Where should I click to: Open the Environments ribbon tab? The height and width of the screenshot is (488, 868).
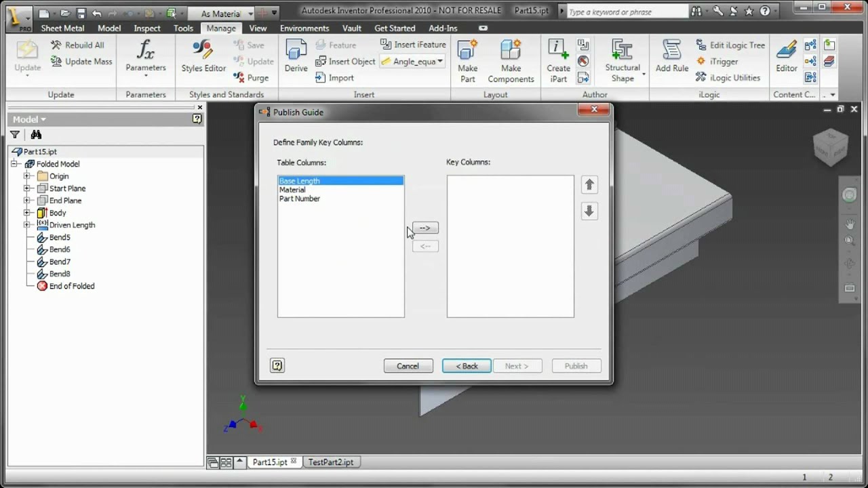304,28
